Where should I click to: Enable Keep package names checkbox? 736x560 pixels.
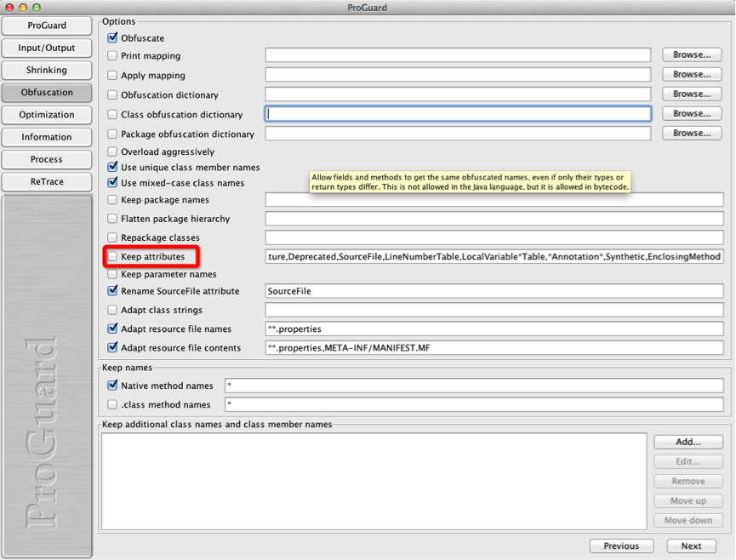click(x=112, y=199)
